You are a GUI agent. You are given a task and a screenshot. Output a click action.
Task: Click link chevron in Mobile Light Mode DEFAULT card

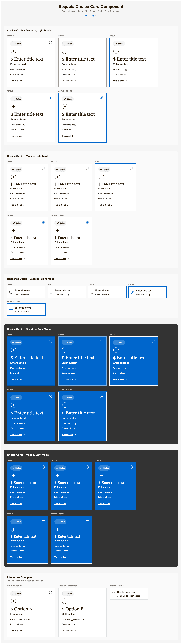24,205
